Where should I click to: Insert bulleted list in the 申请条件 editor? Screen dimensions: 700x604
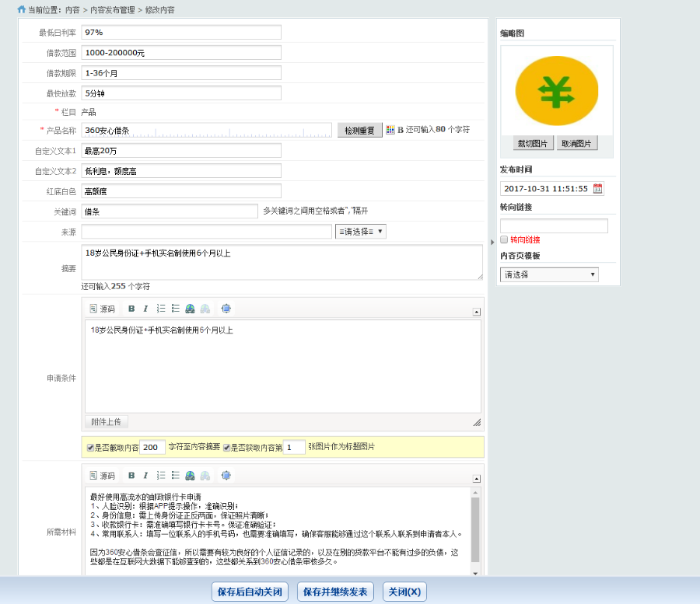176,309
